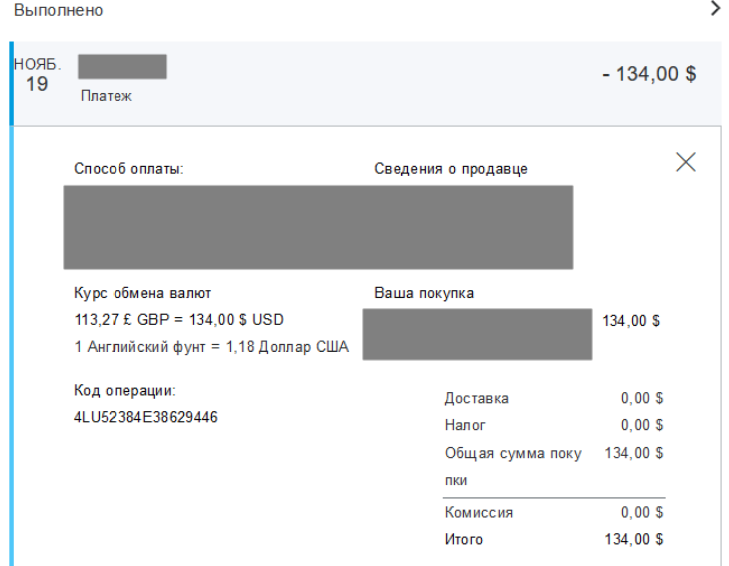Image resolution: width=729 pixels, height=566 pixels.
Task: Click the Способ оплаты heading
Action: pos(129,168)
